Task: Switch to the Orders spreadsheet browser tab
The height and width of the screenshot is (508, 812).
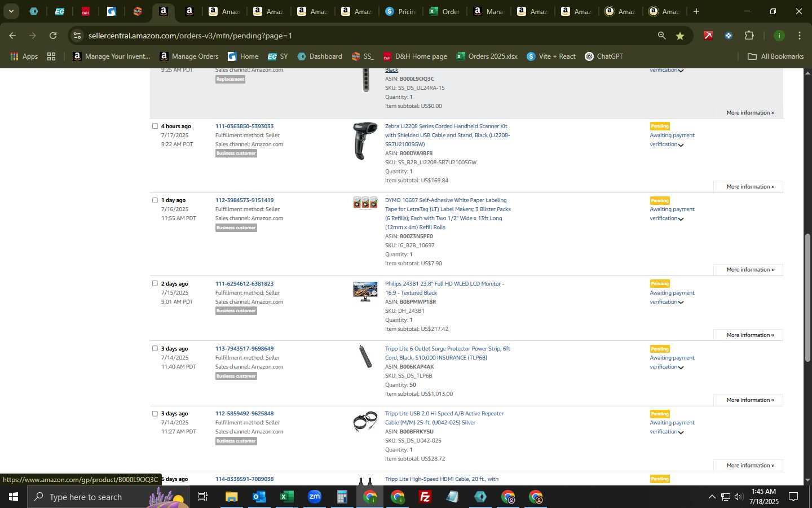Action: [445, 11]
